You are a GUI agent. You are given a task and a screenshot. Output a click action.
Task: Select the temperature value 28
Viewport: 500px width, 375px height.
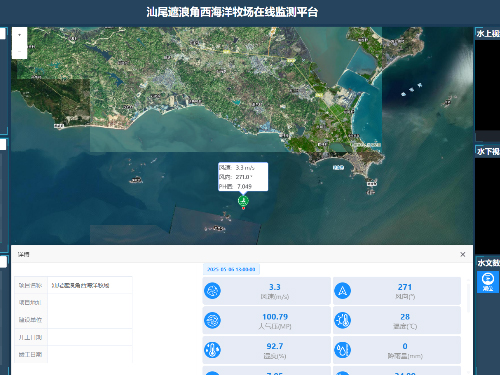(405, 317)
